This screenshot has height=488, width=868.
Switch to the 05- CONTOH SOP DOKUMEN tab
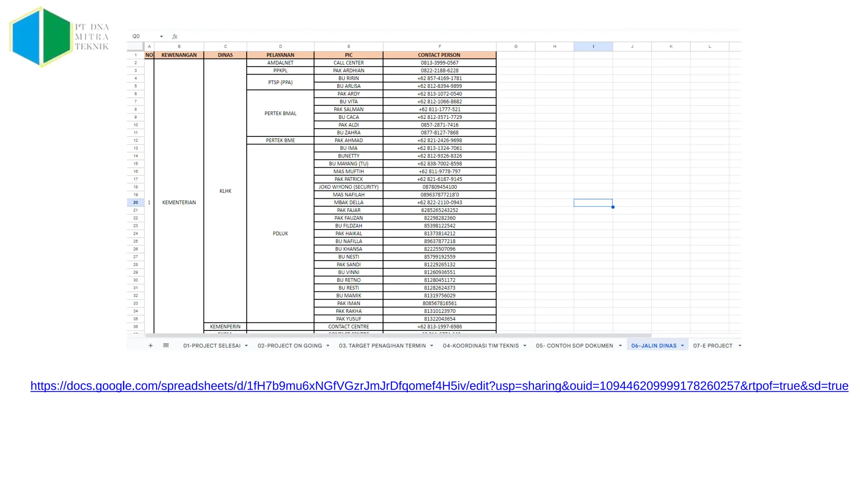pos(574,346)
